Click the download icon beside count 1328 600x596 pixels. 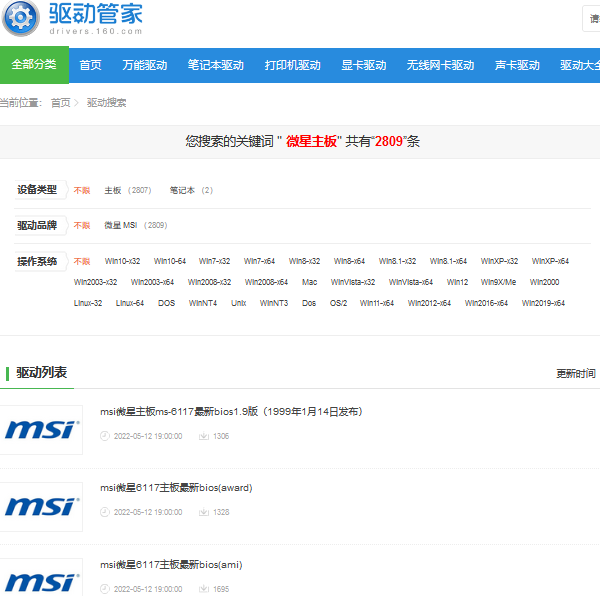204,512
